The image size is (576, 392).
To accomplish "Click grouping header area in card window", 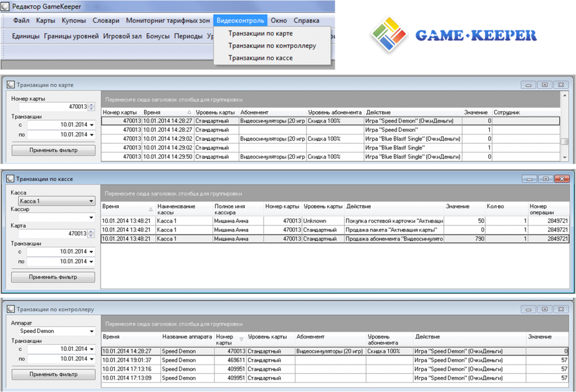I will click(x=331, y=100).
